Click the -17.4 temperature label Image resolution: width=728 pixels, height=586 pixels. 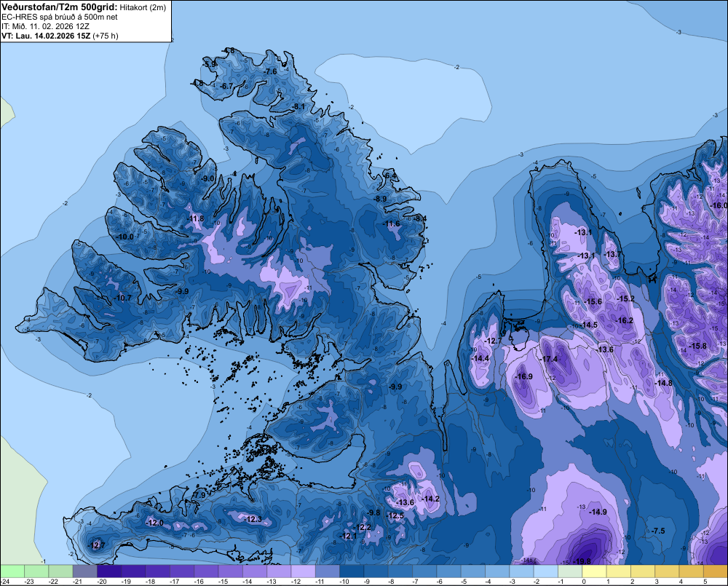549,359
